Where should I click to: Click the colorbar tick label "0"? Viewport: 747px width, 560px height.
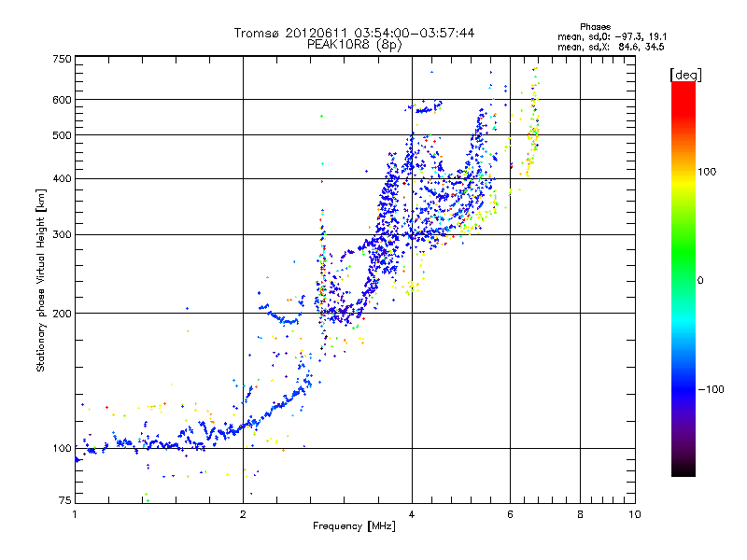tap(700, 281)
